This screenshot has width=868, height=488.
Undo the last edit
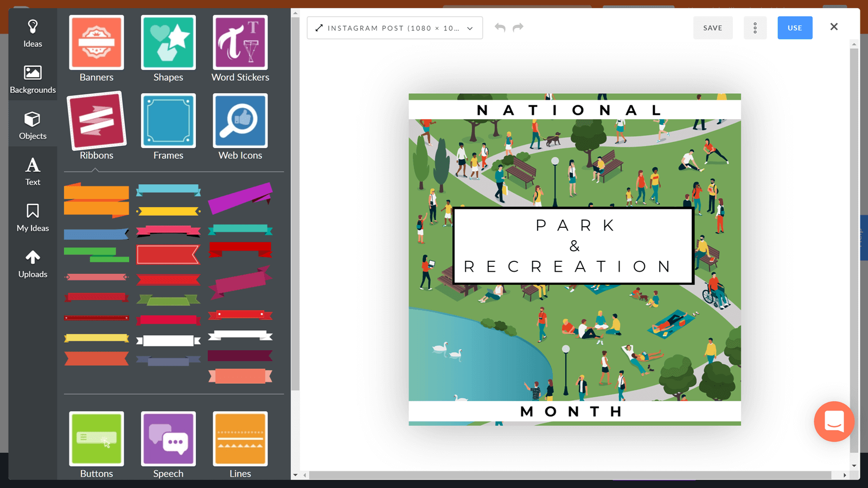point(500,28)
